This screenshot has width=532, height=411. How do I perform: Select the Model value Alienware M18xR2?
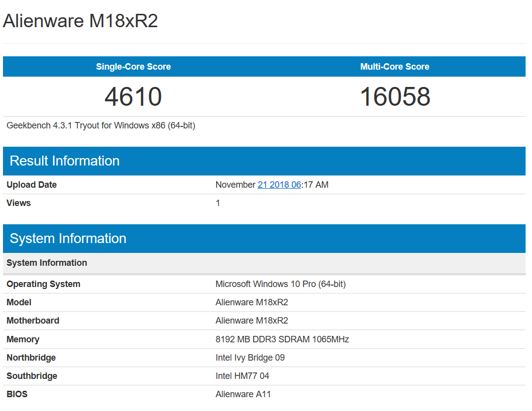click(x=252, y=302)
